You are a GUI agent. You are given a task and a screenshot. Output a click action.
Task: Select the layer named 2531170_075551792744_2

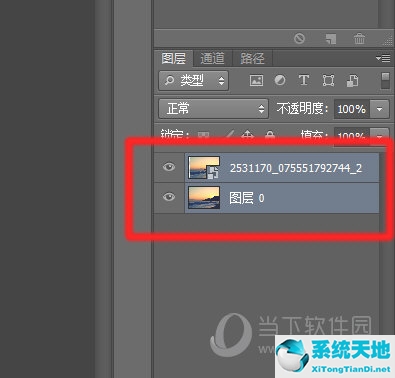coord(282,168)
